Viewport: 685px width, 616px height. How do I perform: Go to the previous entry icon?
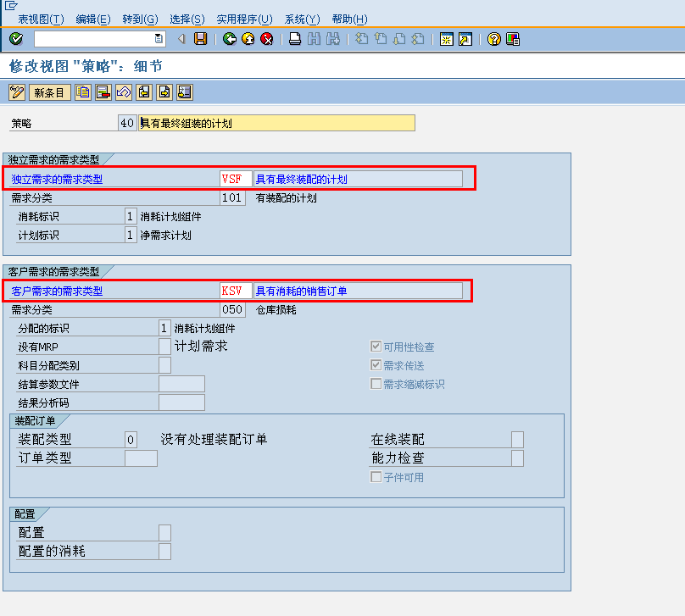coord(144,92)
